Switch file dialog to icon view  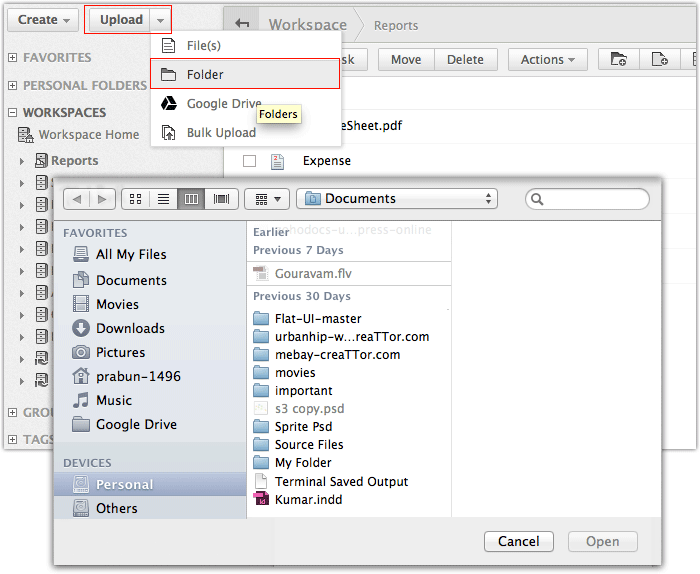136,199
